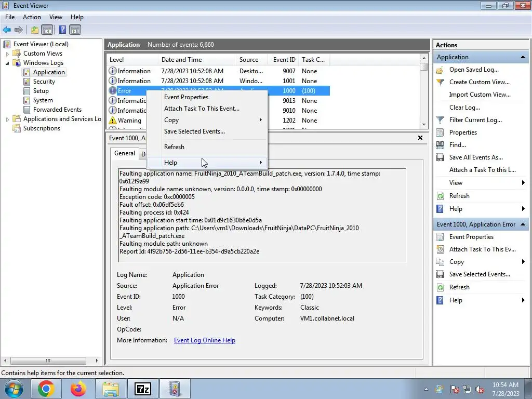Open Firefox from the taskbar
This screenshot has width=532, height=399.
78,389
